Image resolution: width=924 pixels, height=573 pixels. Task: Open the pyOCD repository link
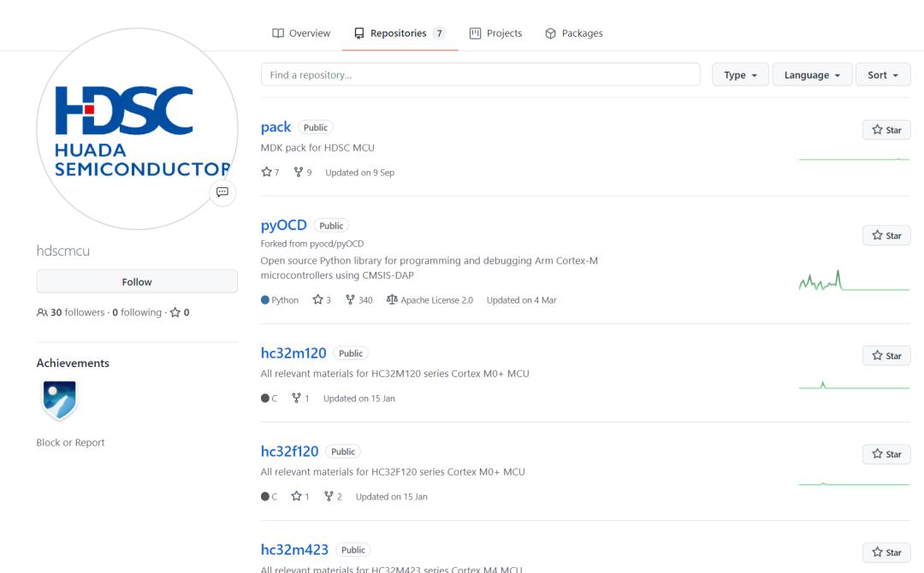point(283,226)
